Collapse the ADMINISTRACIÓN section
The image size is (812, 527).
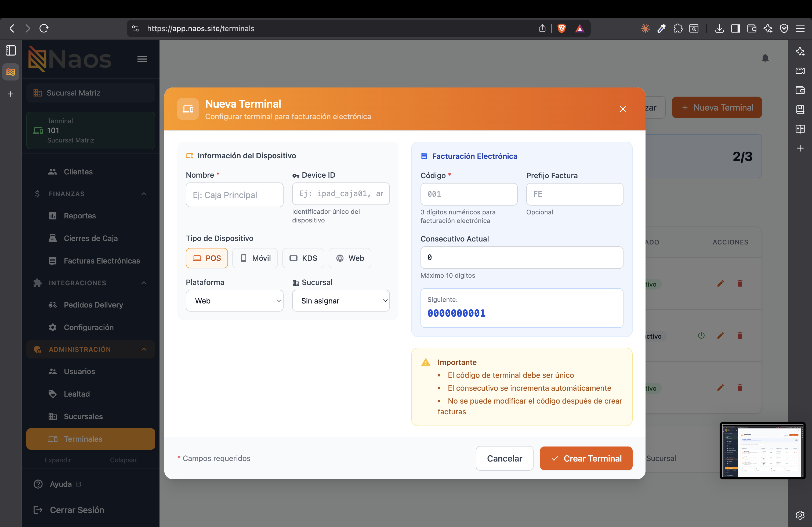pos(90,349)
